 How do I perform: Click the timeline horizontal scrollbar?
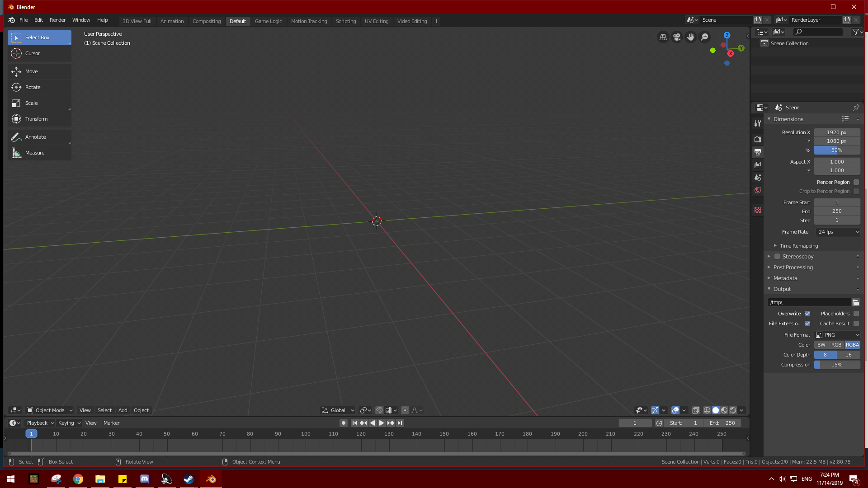pos(377,453)
